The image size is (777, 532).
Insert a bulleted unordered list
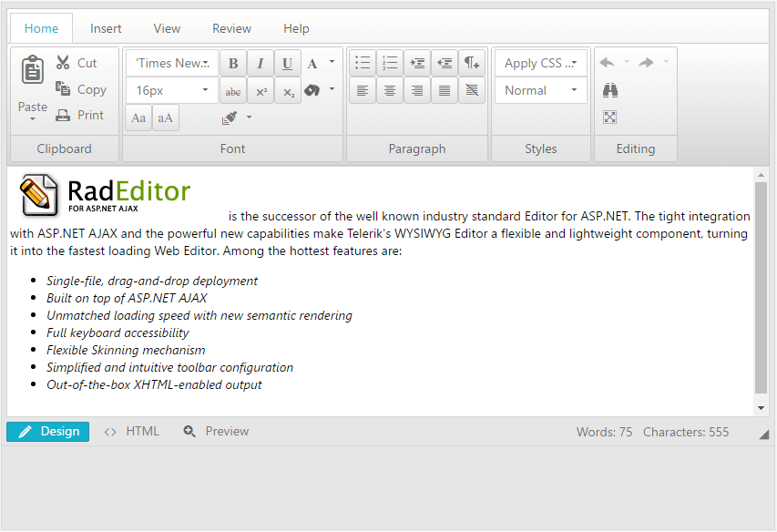point(363,63)
